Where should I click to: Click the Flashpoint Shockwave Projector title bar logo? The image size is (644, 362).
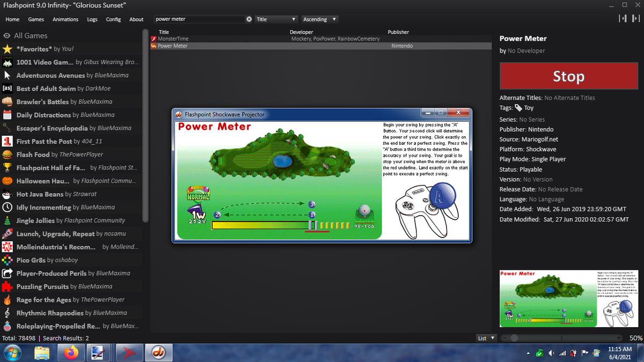(x=179, y=113)
